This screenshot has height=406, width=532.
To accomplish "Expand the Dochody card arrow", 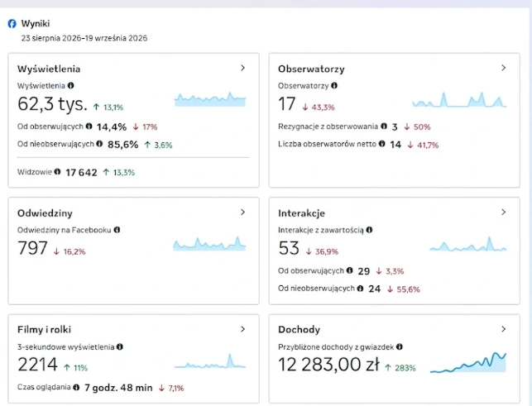I will coord(504,329).
